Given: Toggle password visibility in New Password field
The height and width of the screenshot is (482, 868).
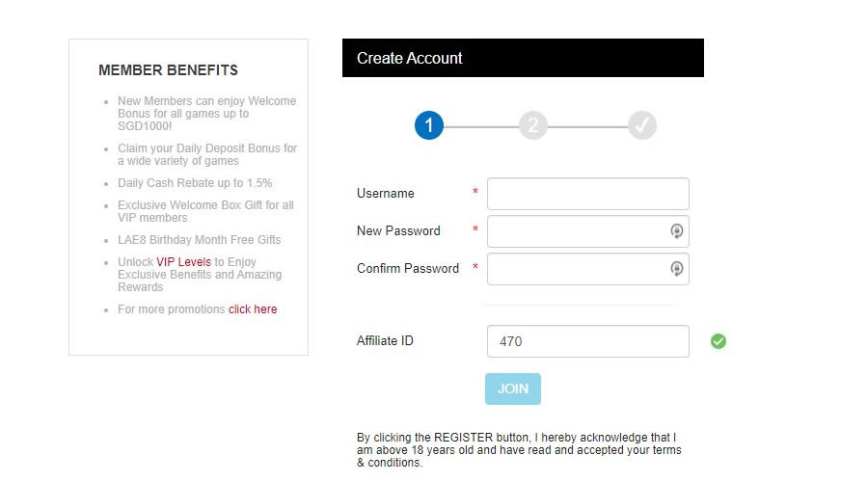Looking at the screenshot, I should (677, 231).
